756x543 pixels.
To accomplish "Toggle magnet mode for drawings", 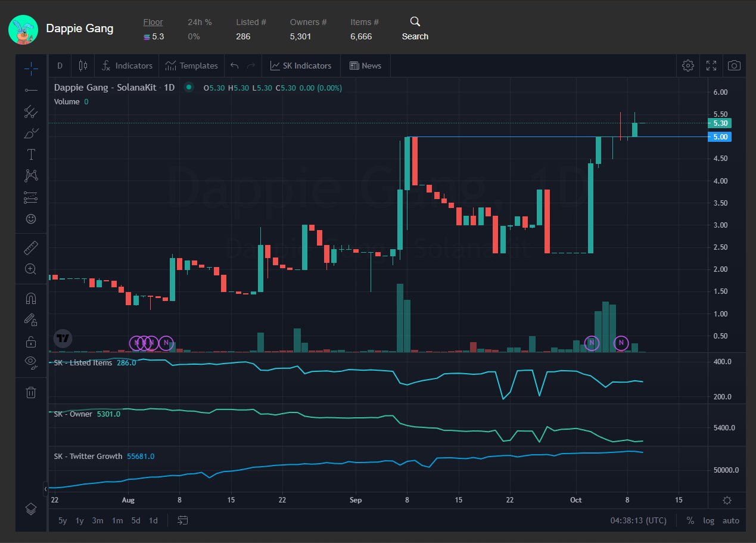I will pos(31,298).
